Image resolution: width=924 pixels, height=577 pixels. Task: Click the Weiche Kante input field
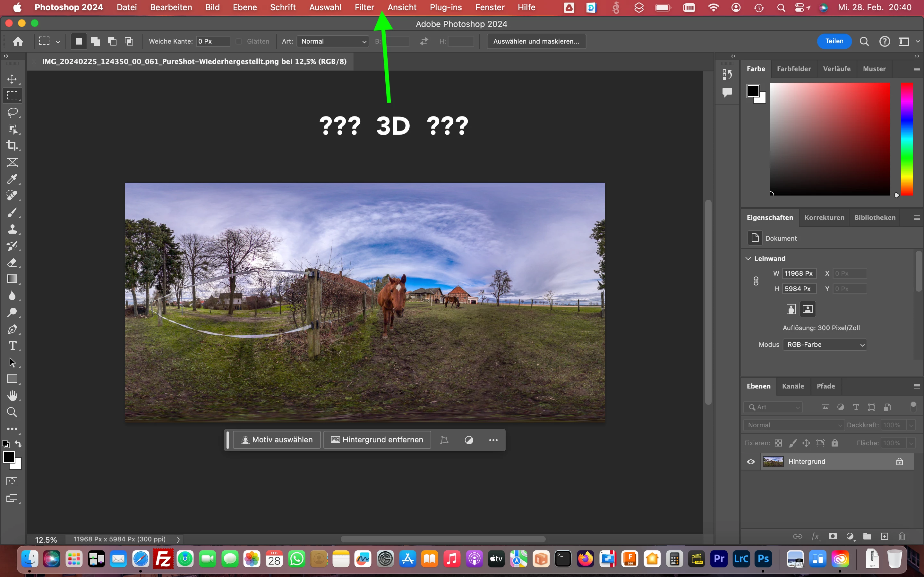pos(213,41)
